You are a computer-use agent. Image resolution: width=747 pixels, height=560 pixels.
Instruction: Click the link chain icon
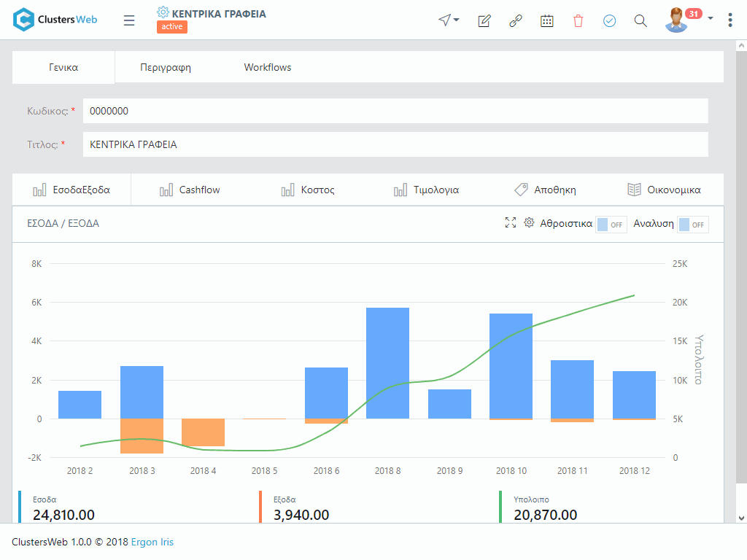click(516, 20)
